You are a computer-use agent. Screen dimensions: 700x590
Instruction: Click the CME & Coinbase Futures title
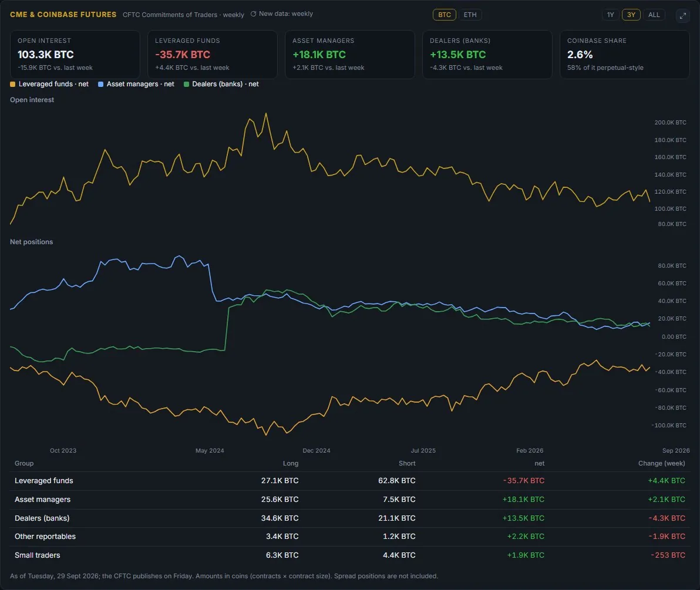[x=63, y=14]
